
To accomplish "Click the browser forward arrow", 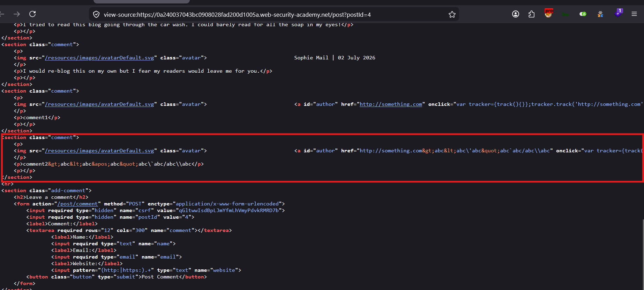I will (16, 14).
